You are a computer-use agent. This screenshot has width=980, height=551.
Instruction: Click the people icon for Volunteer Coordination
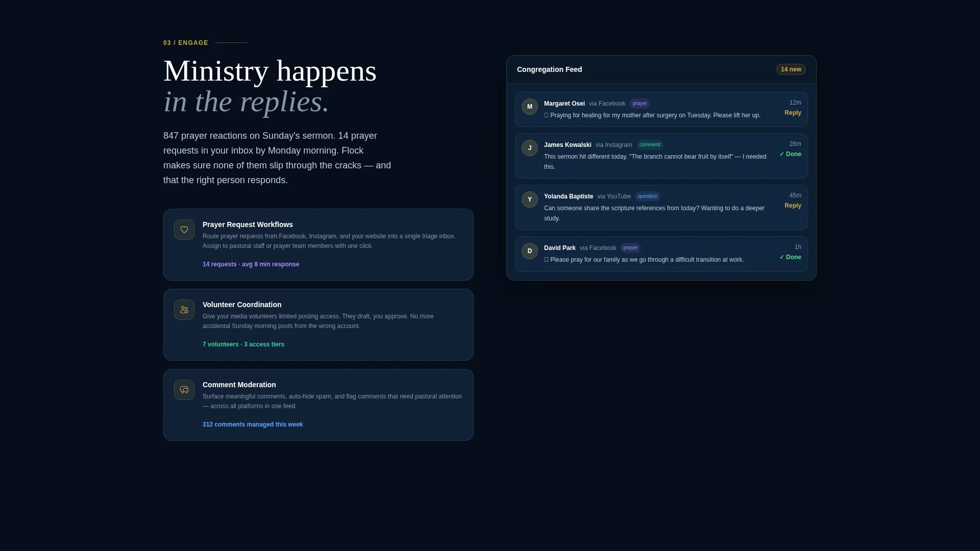184,310
